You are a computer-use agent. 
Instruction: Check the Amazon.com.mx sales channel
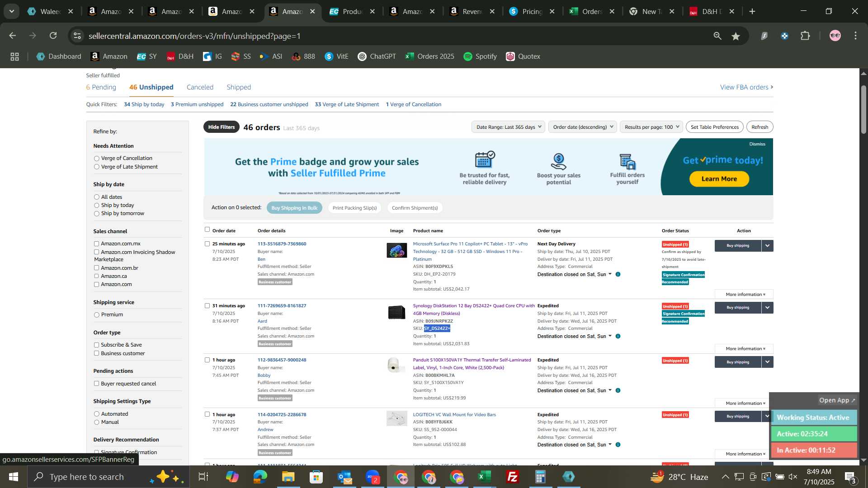[x=96, y=244]
